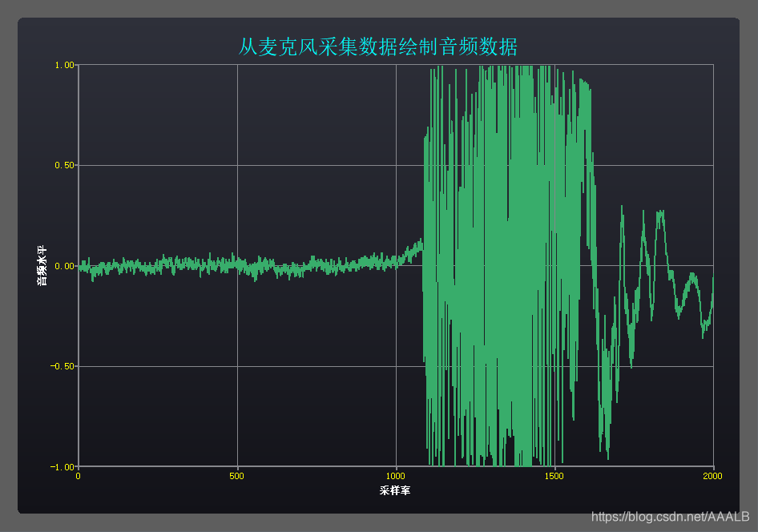
Task: Click the Y-axis label -1.00
Action: (62, 467)
